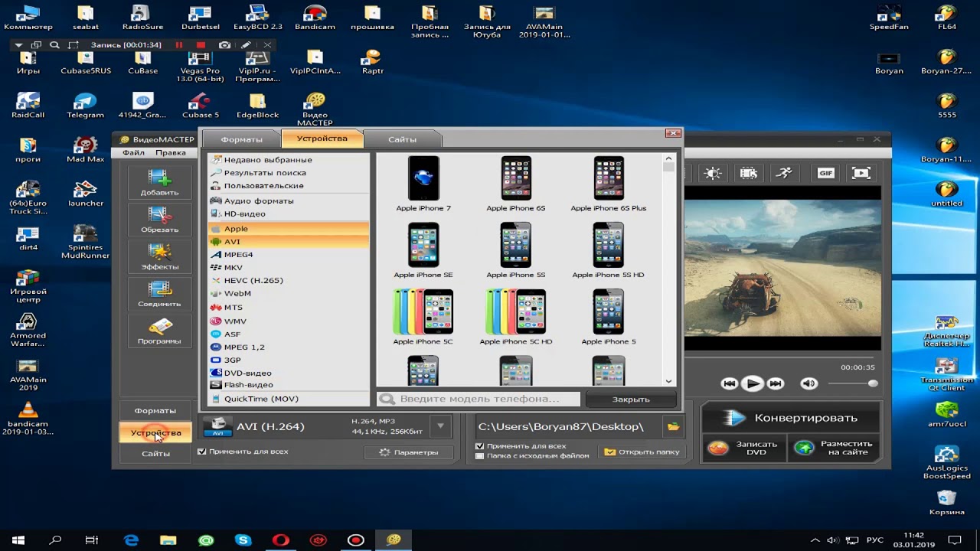Image resolution: width=980 pixels, height=551 pixels.
Task: Click the film crop icon above the preview
Action: (749, 173)
